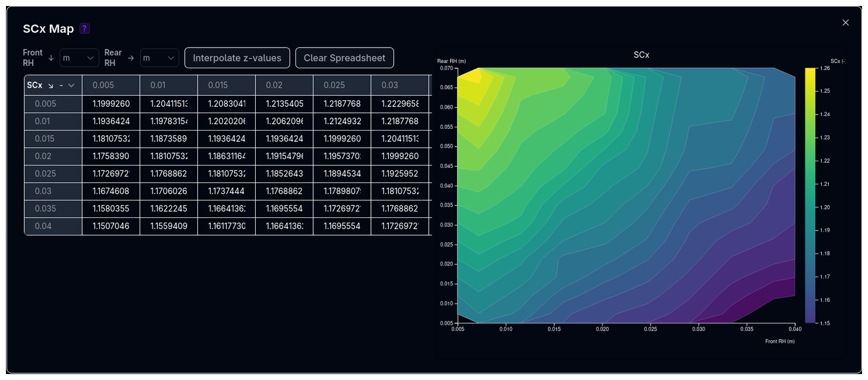Expand the chevron in the SCx header cell
This screenshot has width=868, height=380.
(71, 85)
